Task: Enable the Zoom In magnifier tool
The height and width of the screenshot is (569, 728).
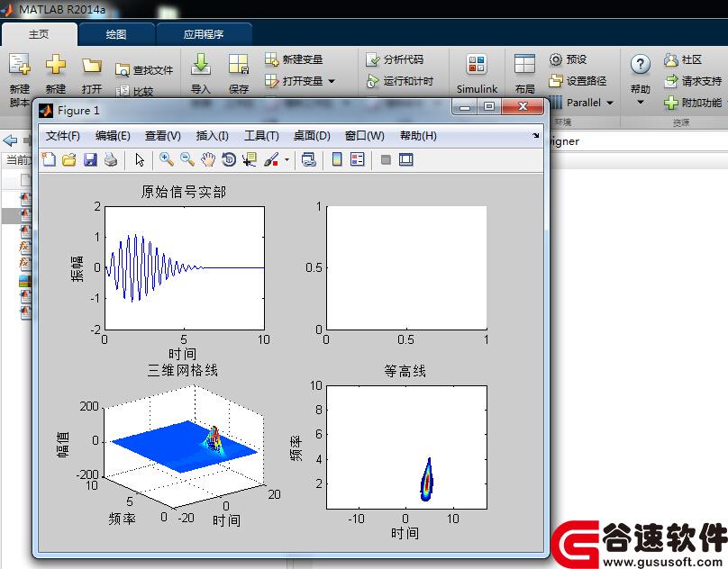Action: 166,159
